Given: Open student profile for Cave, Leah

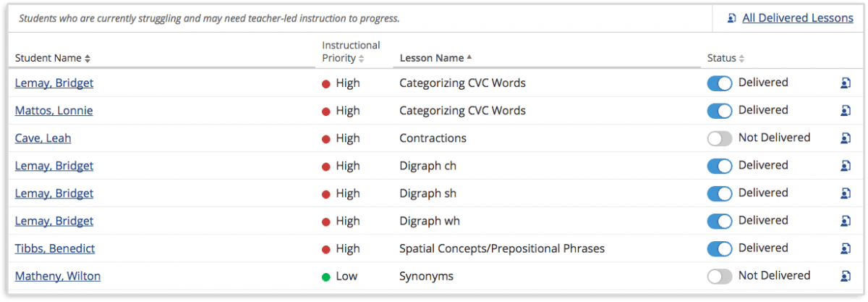Looking at the screenshot, I should pos(43,138).
